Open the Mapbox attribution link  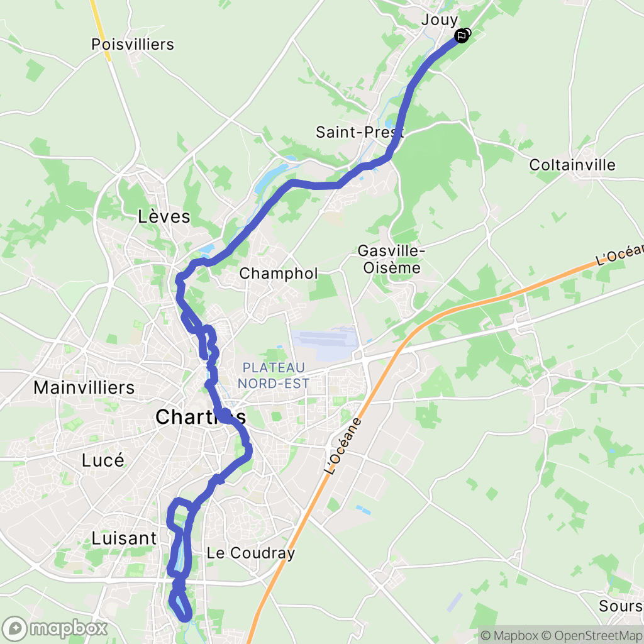coord(511,635)
